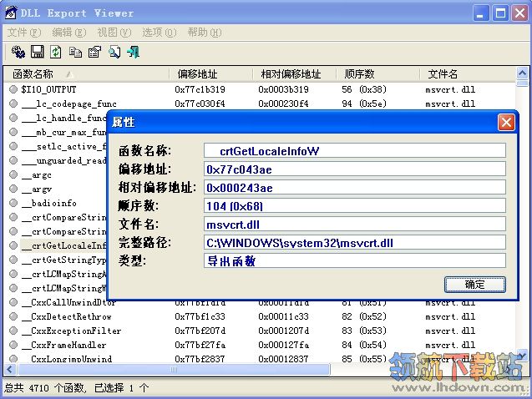Open the 帮助(H) menu
The height and width of the screenshot is (399, 532).
205,33
